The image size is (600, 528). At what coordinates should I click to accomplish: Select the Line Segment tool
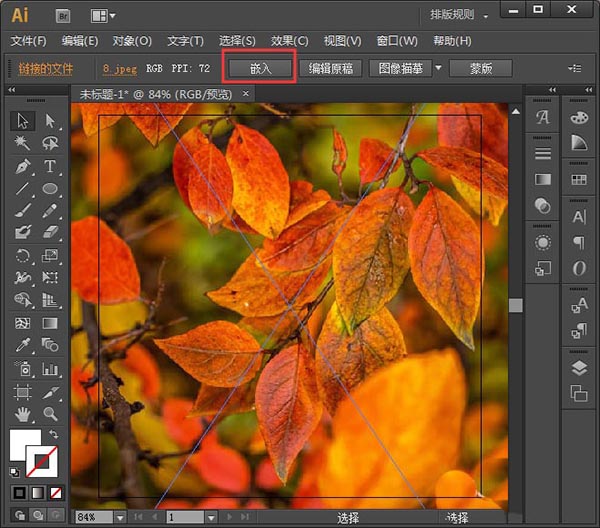click(23, 189)
